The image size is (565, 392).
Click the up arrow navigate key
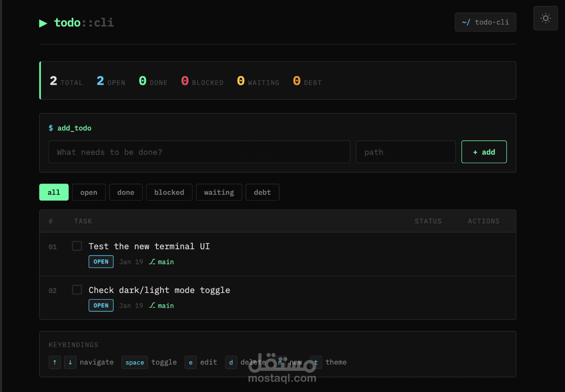point(55,362)
